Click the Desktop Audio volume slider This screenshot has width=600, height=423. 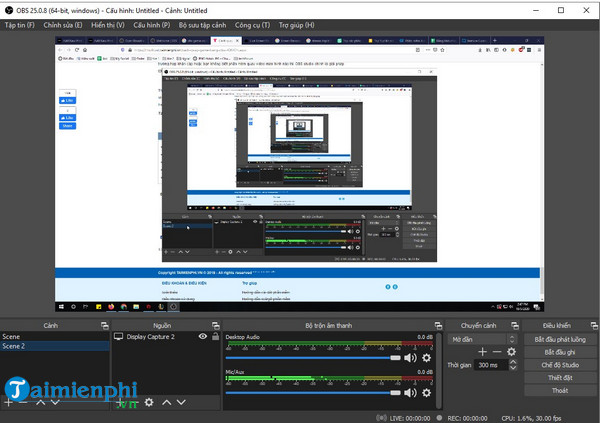313,358
